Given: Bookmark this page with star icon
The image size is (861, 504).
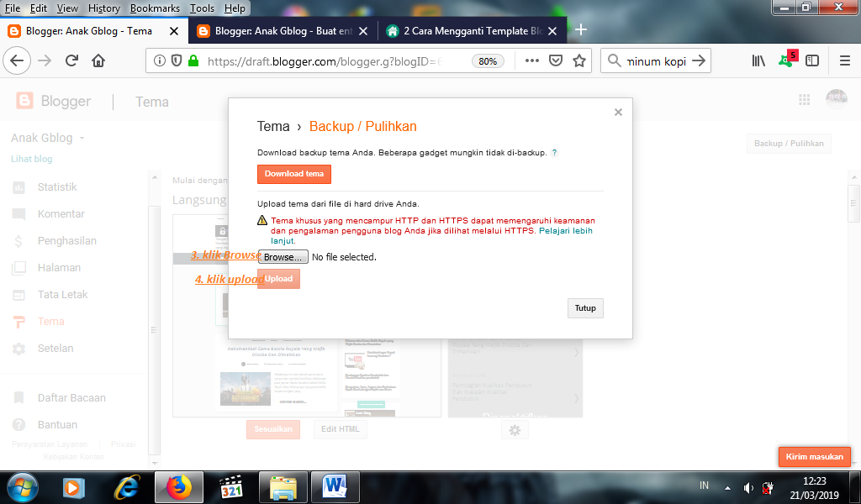Looking at the screenshot, I should coord(579,60).
